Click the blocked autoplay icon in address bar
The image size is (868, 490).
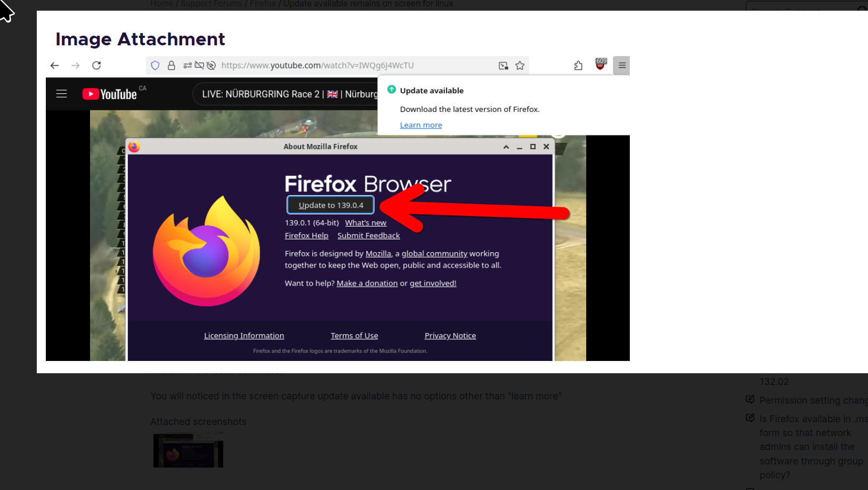pos(211,66)
